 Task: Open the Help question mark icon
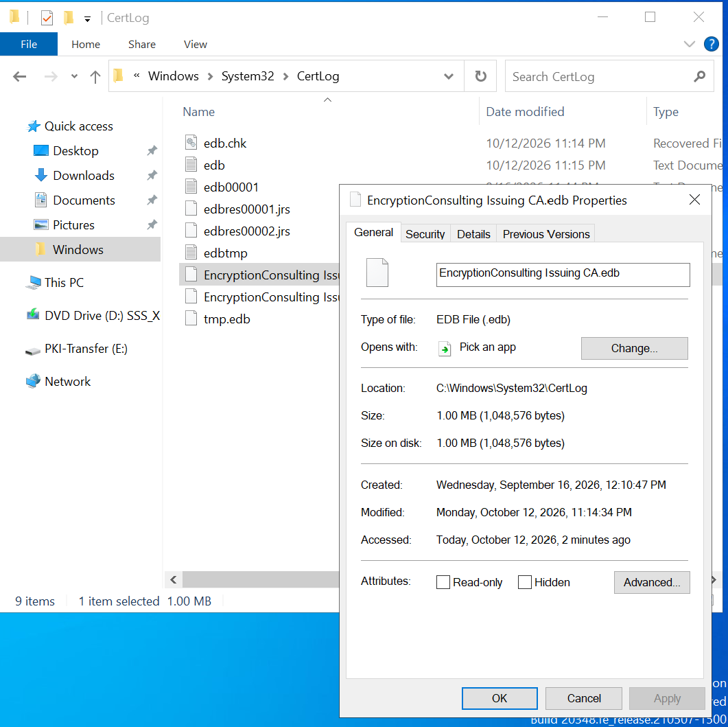tap(712, 44)
